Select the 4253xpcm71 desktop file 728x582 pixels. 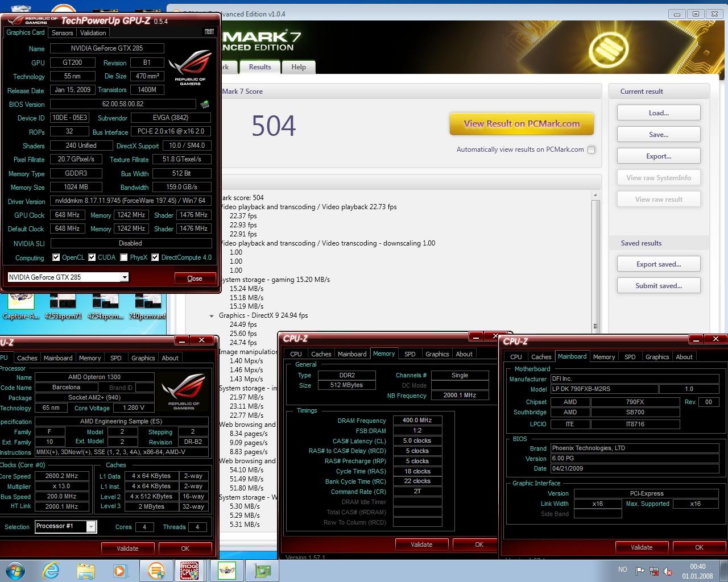point(63,306)
